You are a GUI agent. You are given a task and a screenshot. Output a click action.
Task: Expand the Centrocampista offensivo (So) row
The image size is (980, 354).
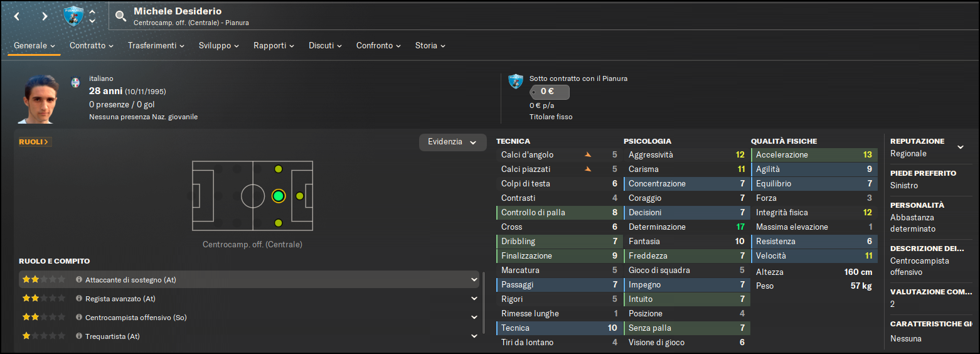click(x=474, y=318)
